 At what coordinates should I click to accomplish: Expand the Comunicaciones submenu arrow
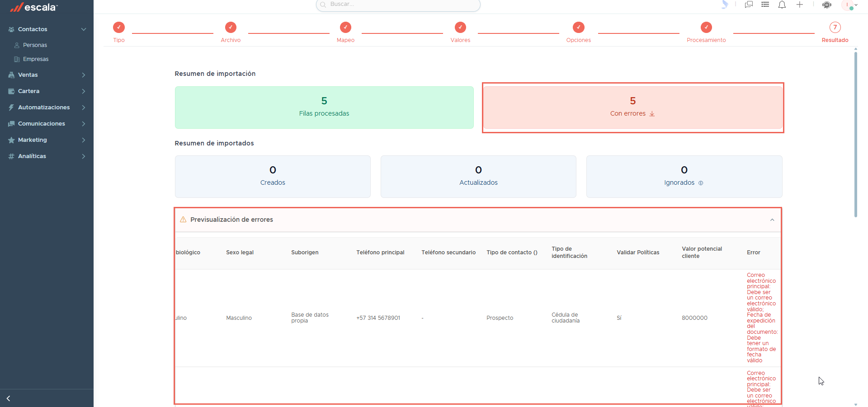coord(84,124)
